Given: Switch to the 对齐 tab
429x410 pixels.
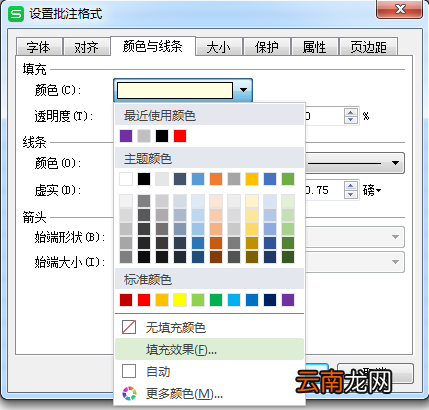Looking at the screenshot, I should pyautogui.click(x=86, y=47).
